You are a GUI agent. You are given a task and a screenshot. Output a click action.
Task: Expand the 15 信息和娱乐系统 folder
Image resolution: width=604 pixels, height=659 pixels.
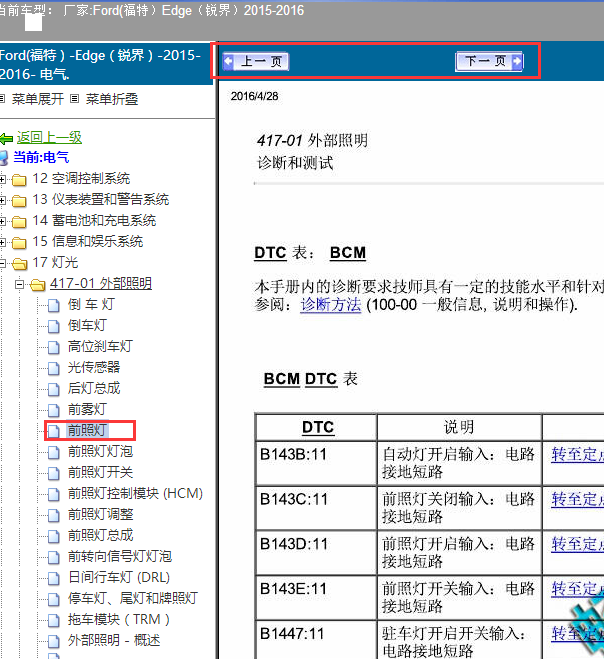coord(3,243)
